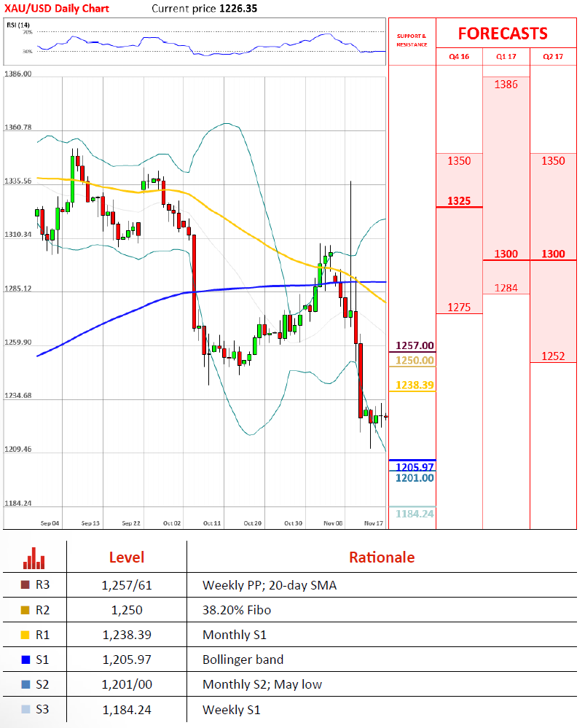The width and height of the screenshot is (585, 728).
Task: Click the 1386 forecast in Q1 17
Action: (506, 85)
